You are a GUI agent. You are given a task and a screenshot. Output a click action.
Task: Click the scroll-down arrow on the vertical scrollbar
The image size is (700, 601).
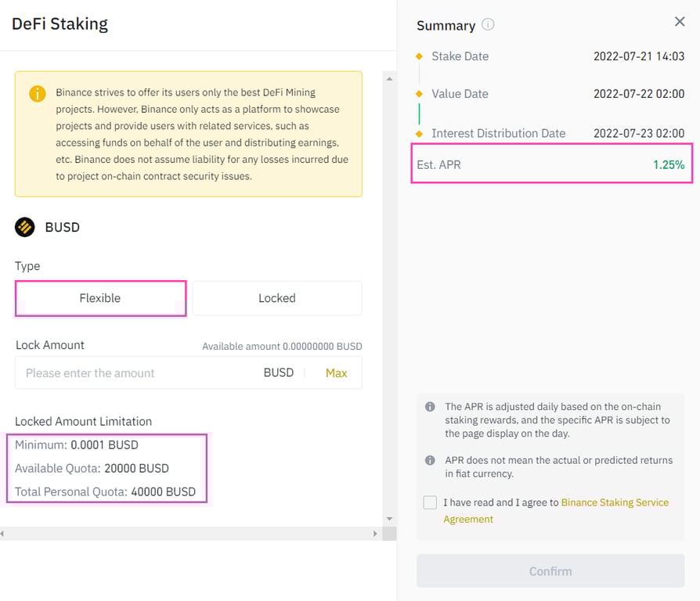(x=389, y=518)
